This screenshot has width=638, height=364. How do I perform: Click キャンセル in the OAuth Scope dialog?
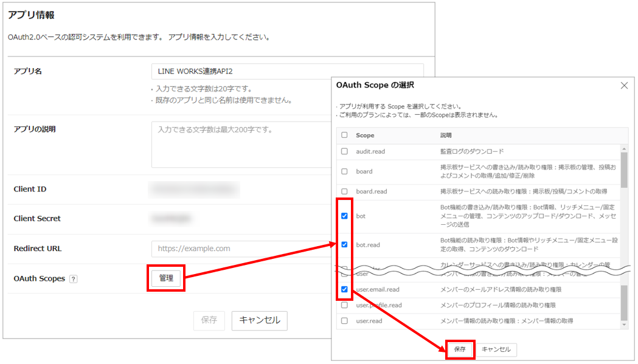click(496, 349)
